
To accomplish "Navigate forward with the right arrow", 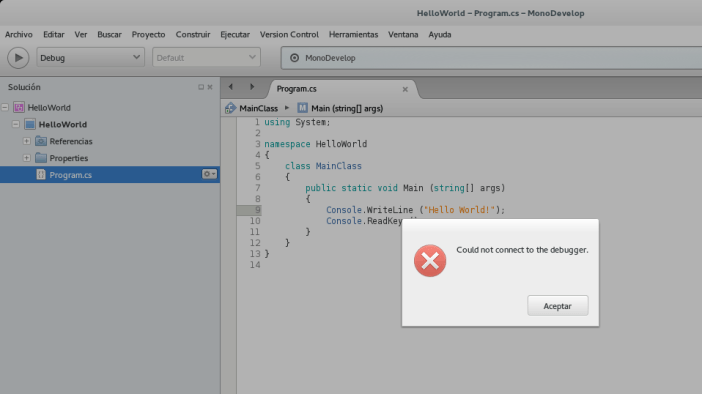I will point(252,87).
